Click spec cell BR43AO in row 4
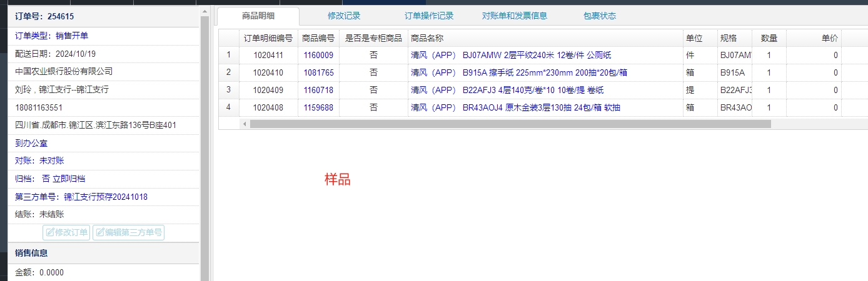868x281 pixels. (735, 107)
